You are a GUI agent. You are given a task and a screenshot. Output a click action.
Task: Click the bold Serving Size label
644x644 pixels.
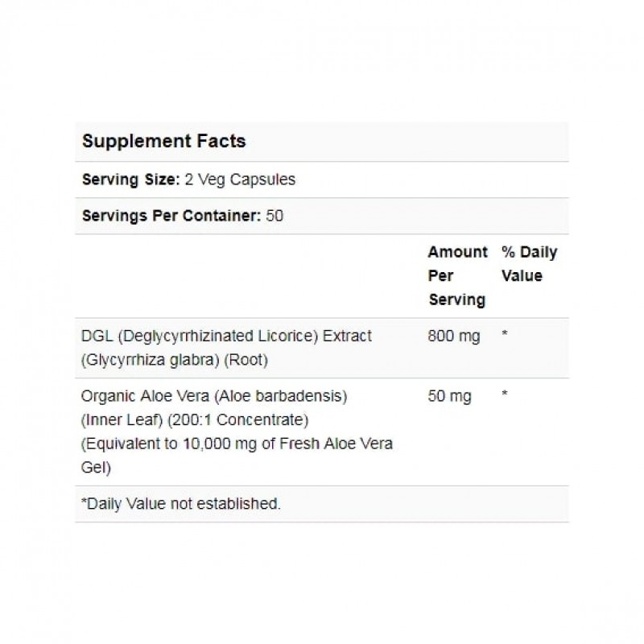click(x=130, y=180)
